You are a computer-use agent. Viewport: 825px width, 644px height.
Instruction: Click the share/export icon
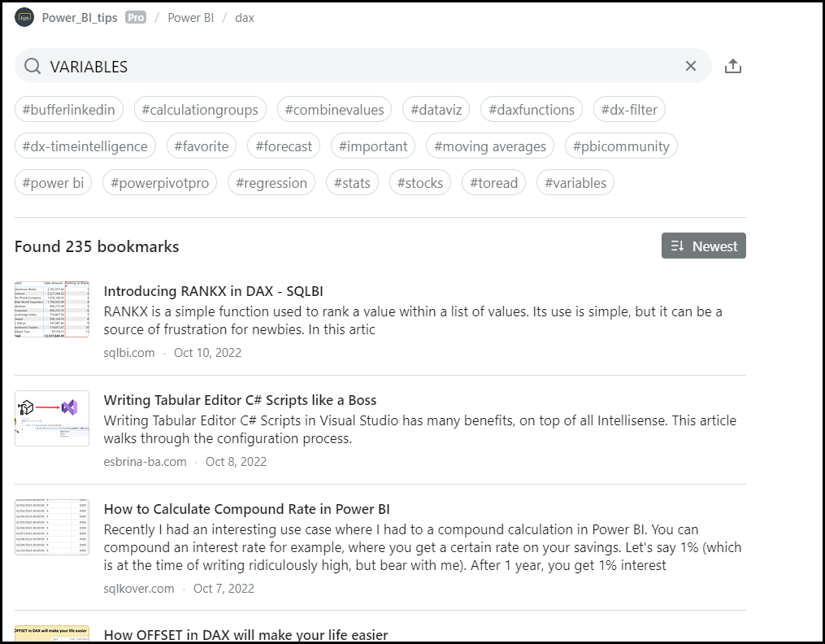coord(732,67)
